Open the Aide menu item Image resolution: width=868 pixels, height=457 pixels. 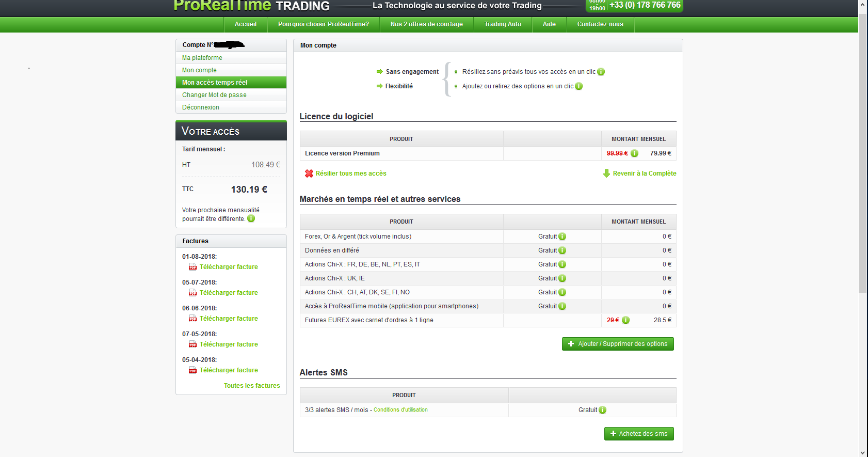[x=549, y=24]
